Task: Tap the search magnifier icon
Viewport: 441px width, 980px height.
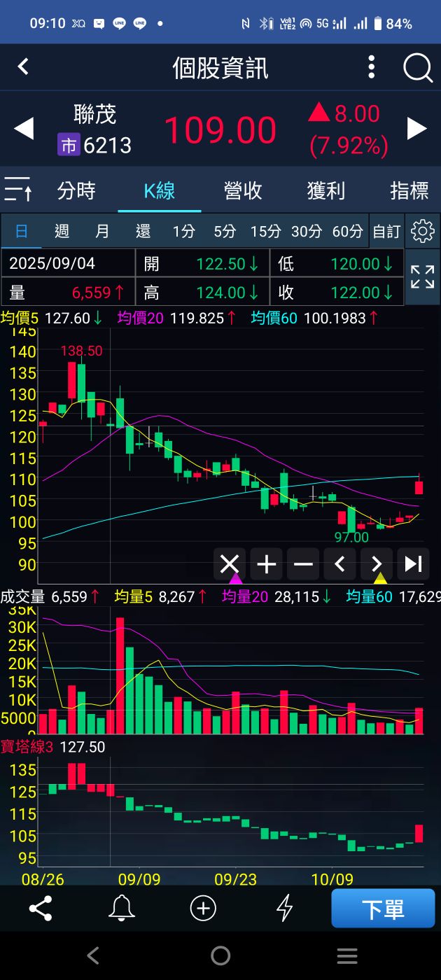Action: click(418, 68)
